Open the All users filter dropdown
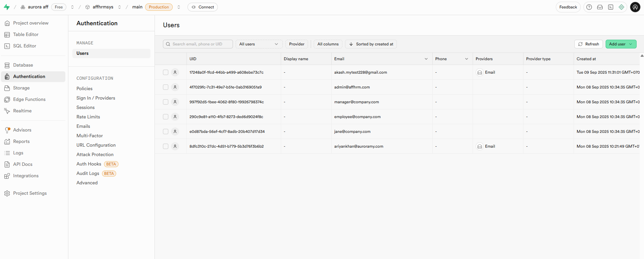The image size is (644, 259). tap(259, 44)
